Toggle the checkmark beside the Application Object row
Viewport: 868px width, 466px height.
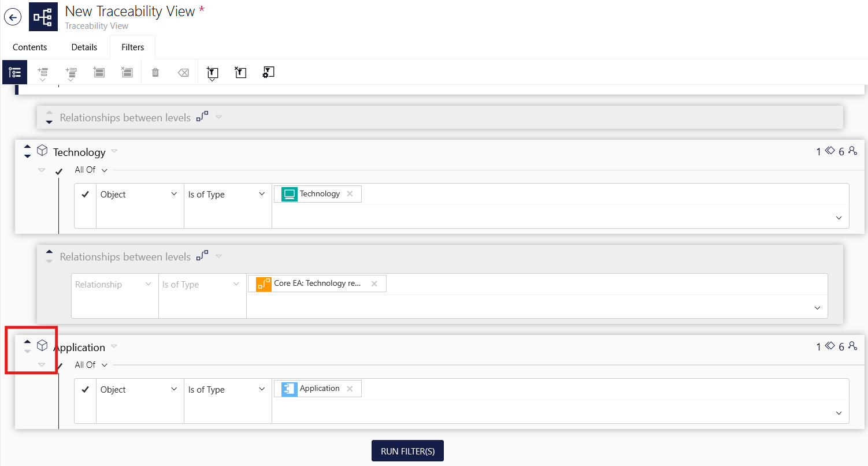coord(86,390)
